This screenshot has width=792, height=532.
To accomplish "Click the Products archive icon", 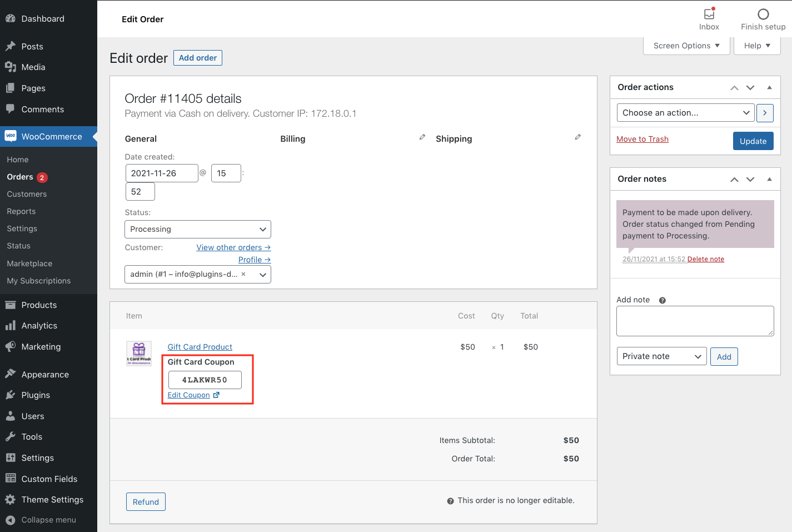I will (10, 305).
